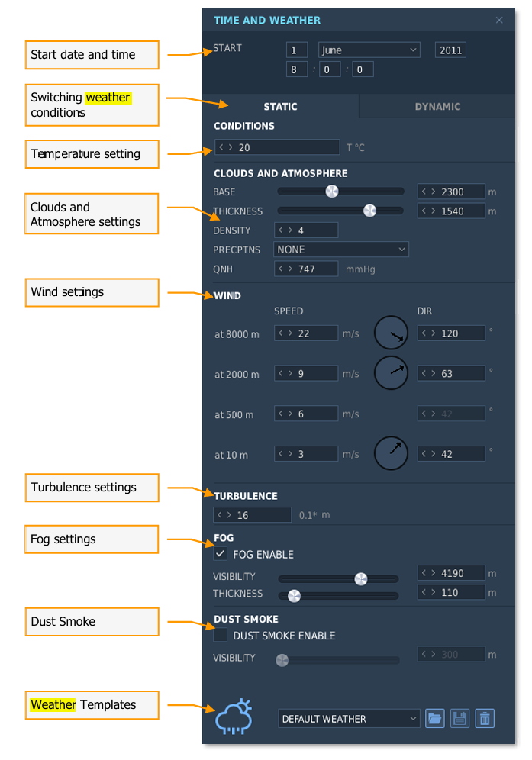Click the QNH pressure field showing 747
The width and height of the screenshot is (532, 760).
[306, 269]
